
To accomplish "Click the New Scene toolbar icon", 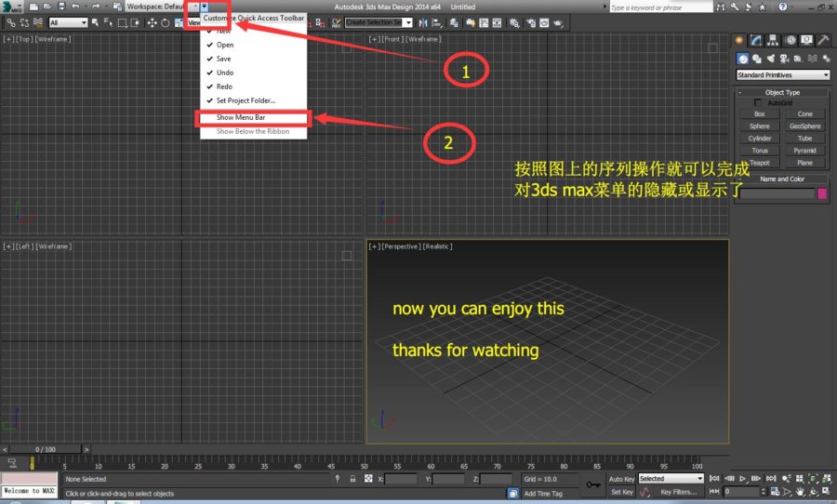I will point(33,7).
